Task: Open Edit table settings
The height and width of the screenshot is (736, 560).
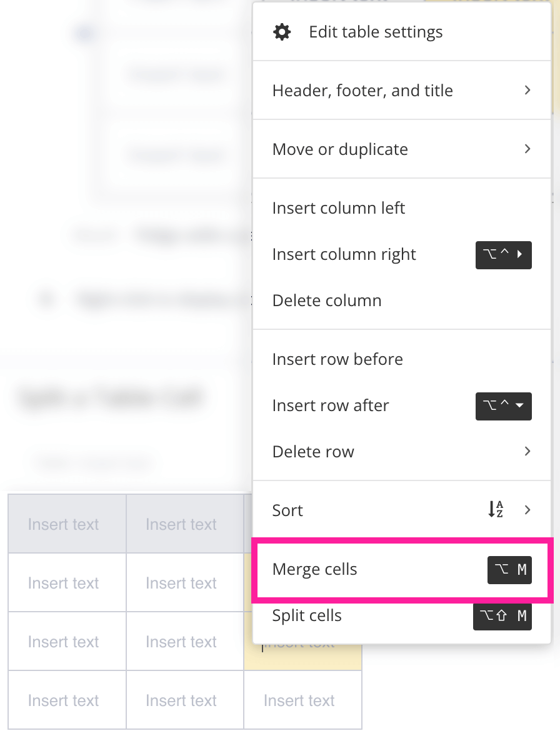Action: click(376, 31)
